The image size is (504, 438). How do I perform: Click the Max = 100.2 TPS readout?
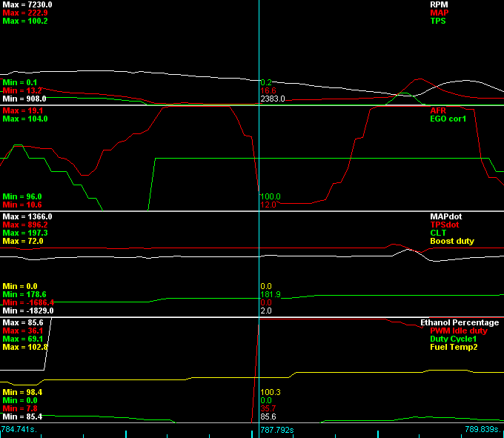click(x=25, y=21)
